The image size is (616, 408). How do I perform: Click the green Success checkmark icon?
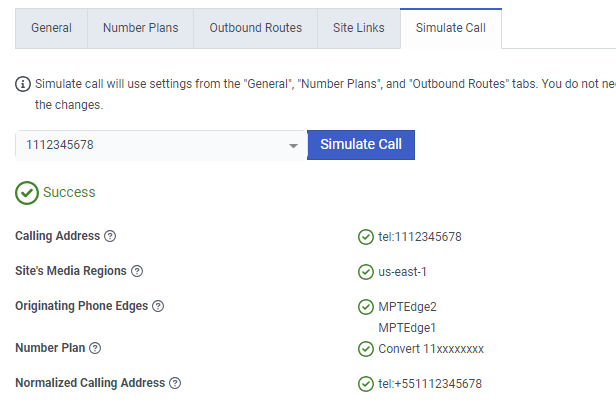tap(27, 192)
